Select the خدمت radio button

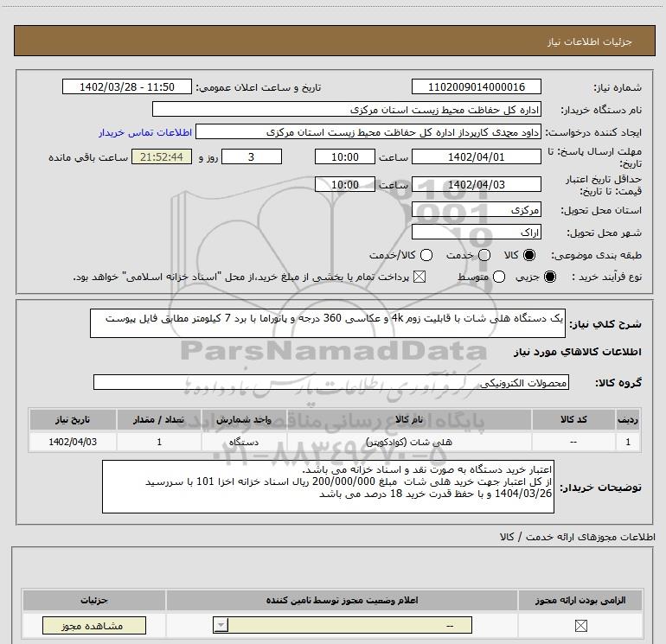484,255
